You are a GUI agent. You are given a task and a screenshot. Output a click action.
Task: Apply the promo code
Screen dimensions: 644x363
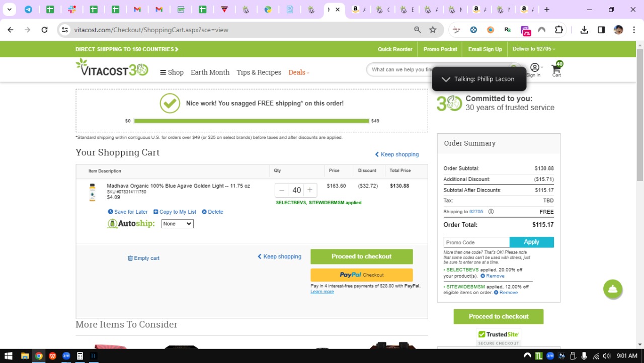(532, 242)
